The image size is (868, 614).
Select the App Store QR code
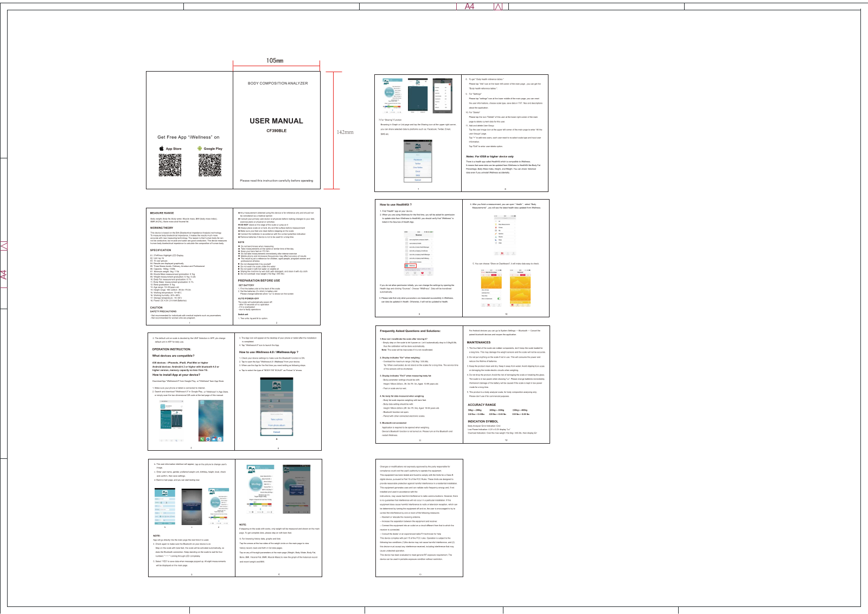170,165
